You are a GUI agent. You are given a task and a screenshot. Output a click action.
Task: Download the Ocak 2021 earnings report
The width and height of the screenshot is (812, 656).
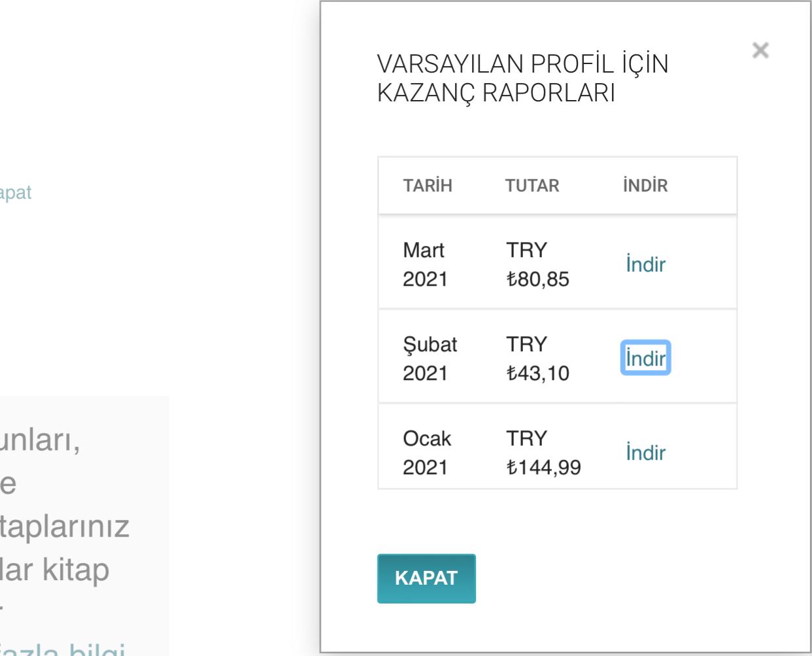click(646, 453)
